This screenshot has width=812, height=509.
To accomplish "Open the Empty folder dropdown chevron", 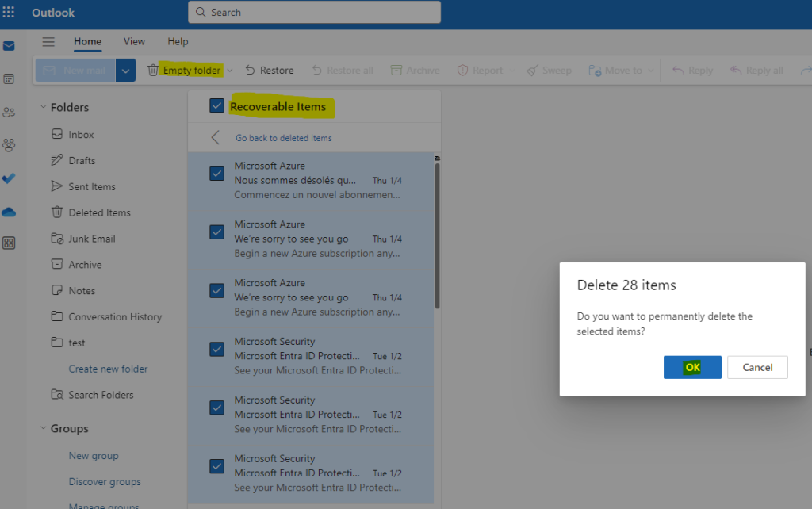I will pyautogui.click(x=230, y=70).
